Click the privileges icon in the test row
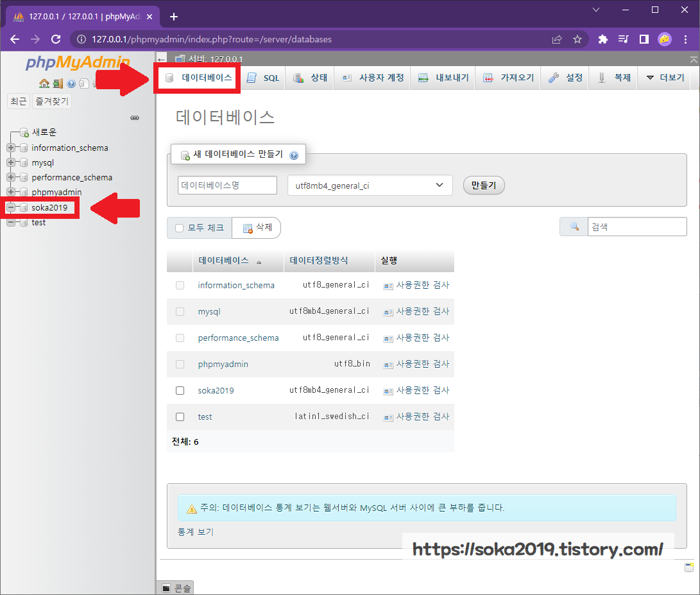Viewport: 700px width, 595px height. 388,418
